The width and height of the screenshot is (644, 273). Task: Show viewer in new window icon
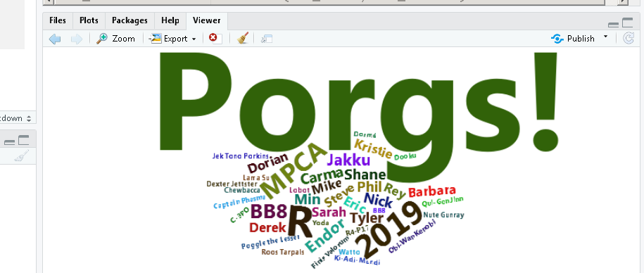(267, 39)
